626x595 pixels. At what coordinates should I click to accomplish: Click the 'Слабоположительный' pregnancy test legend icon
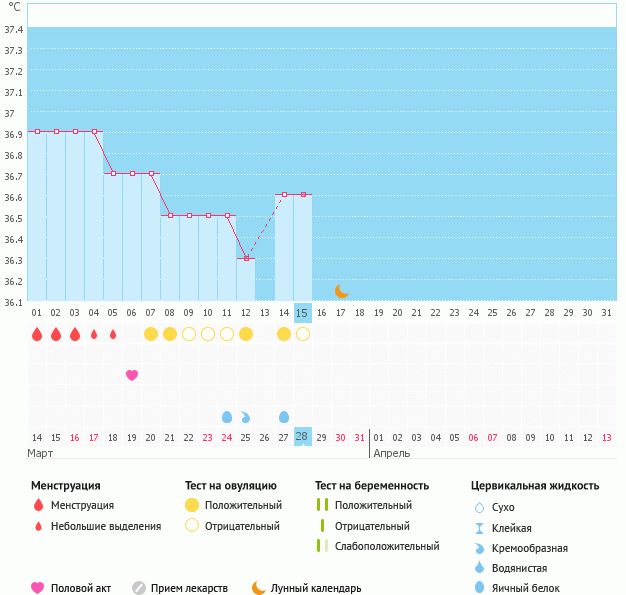coord(322,546)
